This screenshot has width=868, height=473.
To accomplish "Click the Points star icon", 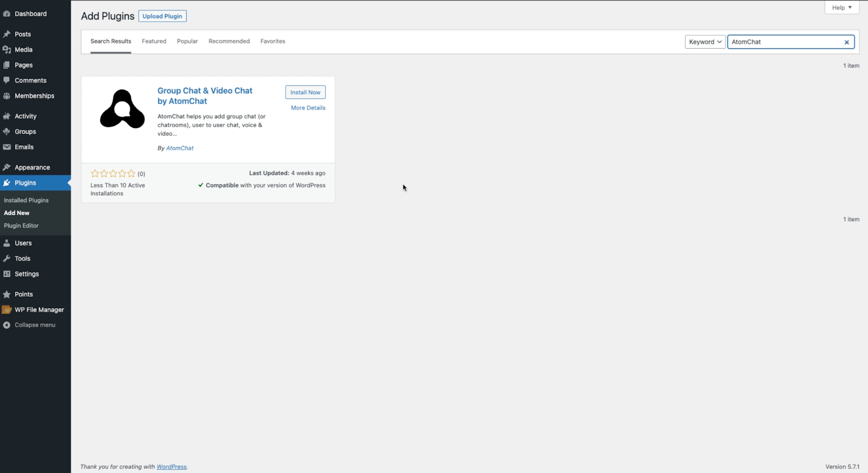I will (7, 295).
